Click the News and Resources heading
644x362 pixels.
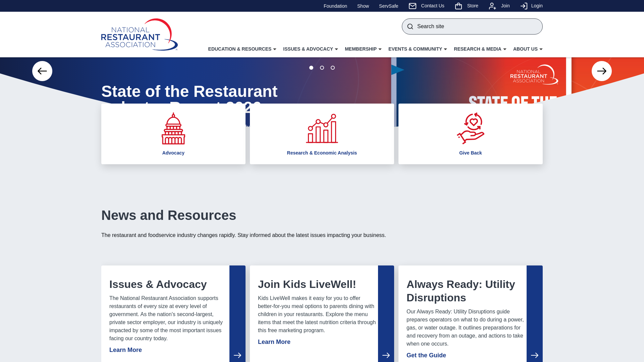point(169,215)
